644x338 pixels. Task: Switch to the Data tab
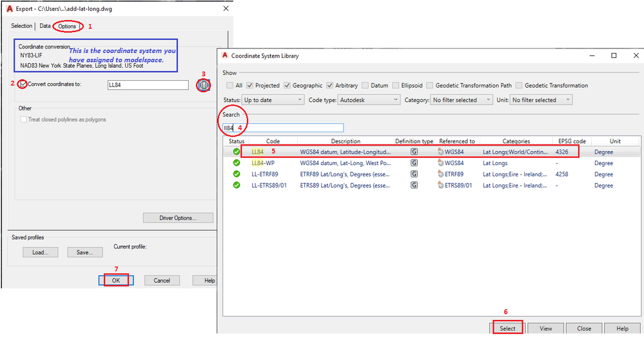pos(45,26)
